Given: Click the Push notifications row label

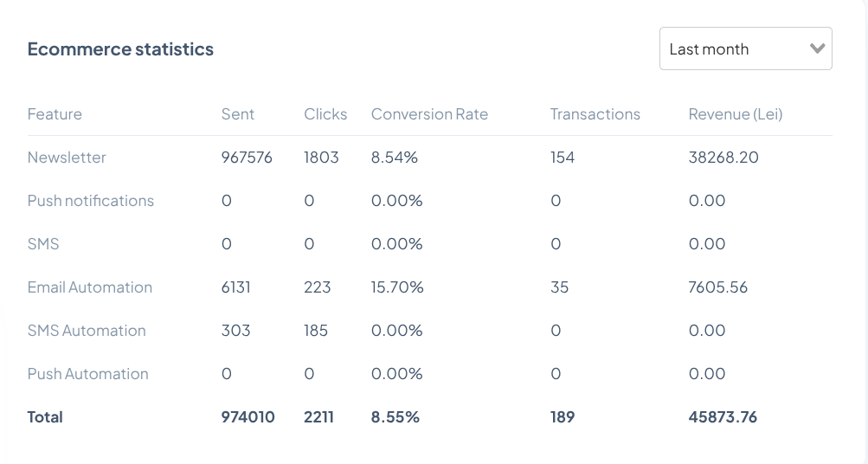Looking at the screenshot, I should coord(91,201).
